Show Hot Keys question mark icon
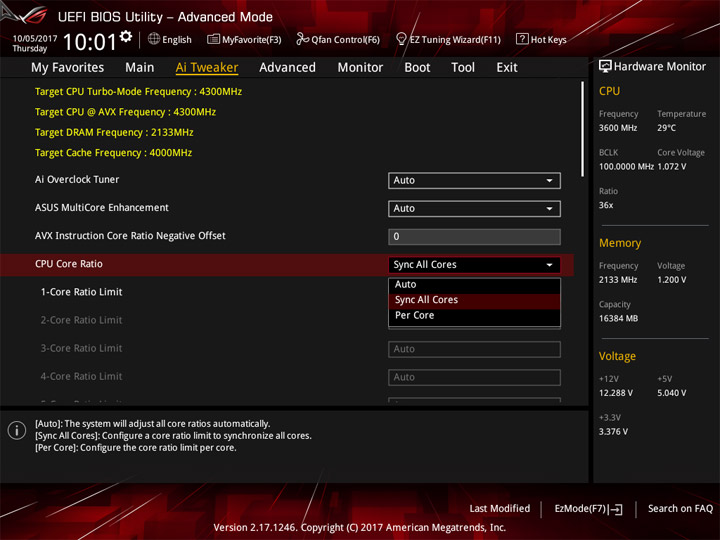 coord(522,39)
